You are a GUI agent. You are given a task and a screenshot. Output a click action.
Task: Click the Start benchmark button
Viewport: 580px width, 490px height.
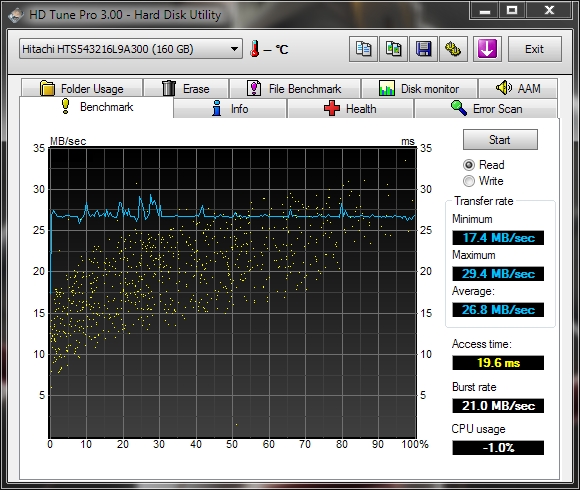point(500,140)
